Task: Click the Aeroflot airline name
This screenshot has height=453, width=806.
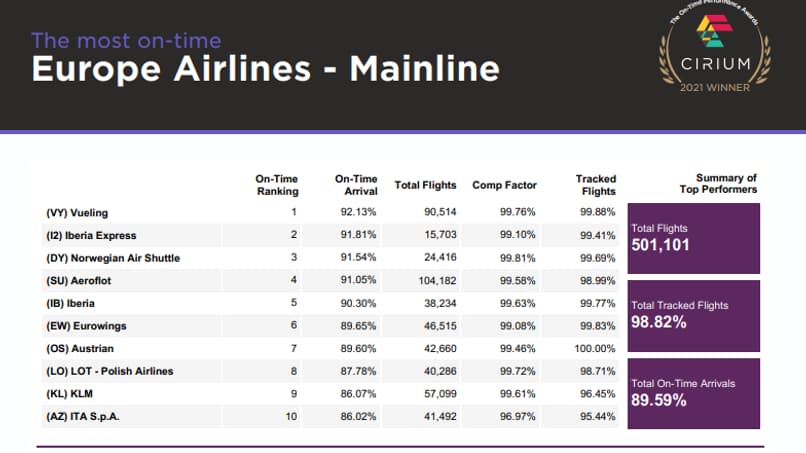Action: tap(84, 280)
